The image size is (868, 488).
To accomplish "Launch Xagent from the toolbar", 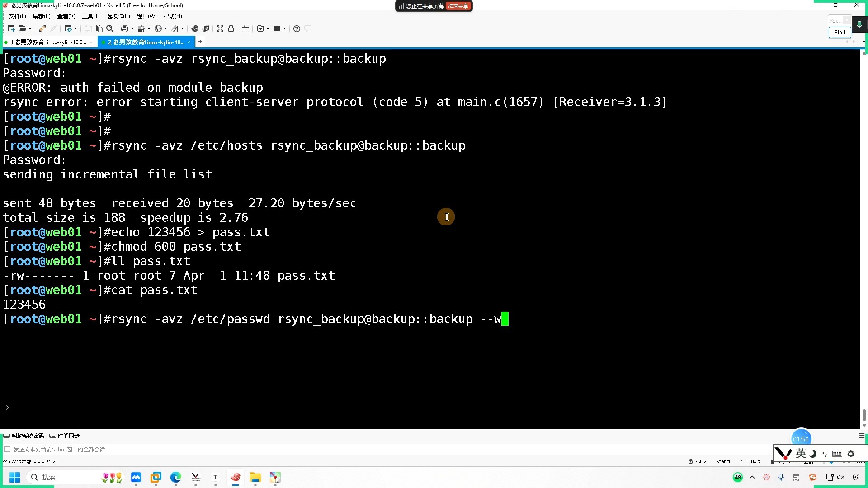I will click(206, 28).
